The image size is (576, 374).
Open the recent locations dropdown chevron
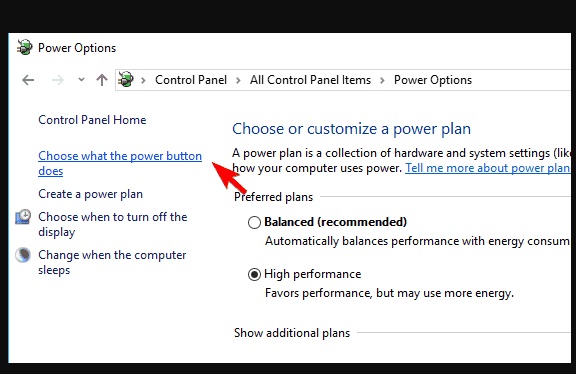tap(82, 79)
